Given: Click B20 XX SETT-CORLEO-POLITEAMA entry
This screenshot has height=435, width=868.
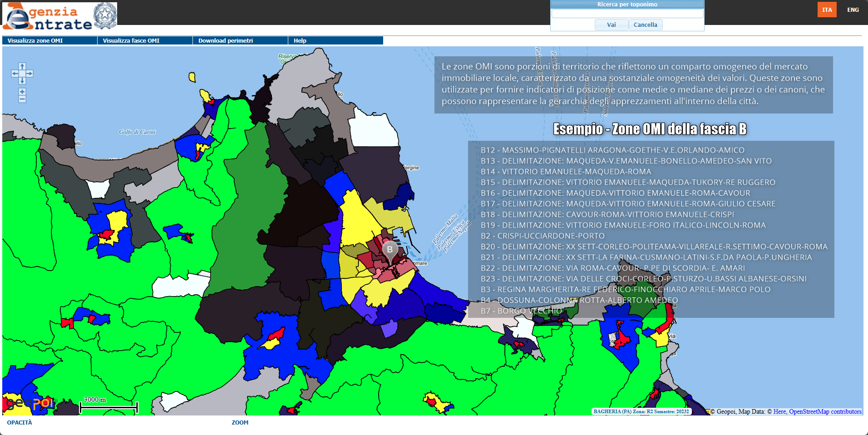Looking at the screenshot, I should (x=654, y=247).
